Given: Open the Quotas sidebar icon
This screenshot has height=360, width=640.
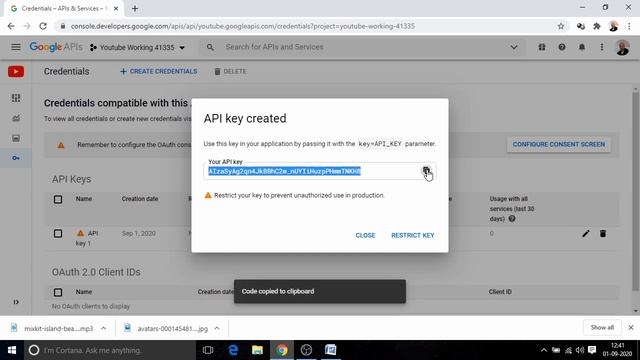Looking at the screenshot, I should tap(16, 138).
